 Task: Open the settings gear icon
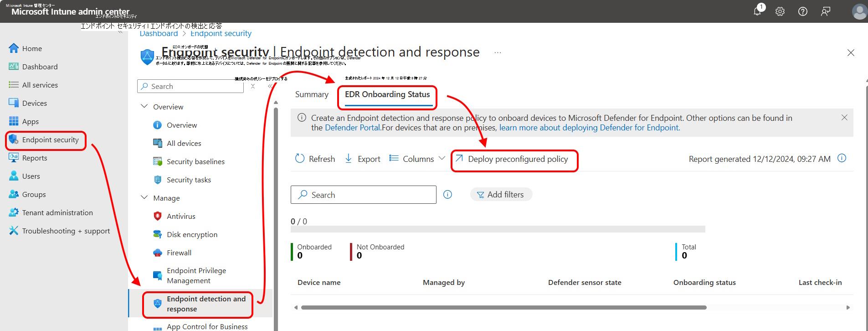(x=780, y=12)
